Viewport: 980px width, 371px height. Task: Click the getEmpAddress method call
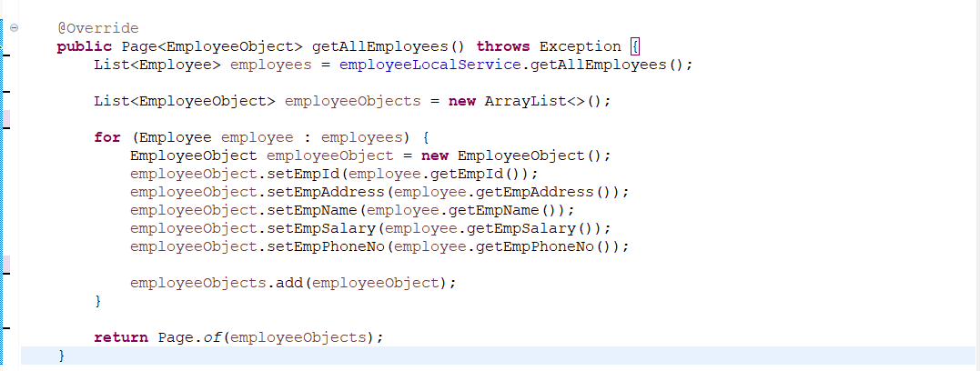(534, 192)
